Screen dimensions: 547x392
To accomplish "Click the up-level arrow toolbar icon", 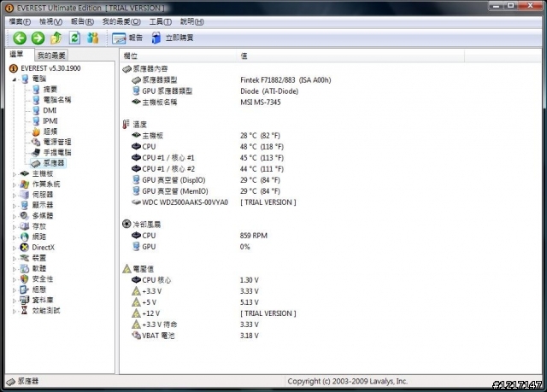I will tap(56, 38).
